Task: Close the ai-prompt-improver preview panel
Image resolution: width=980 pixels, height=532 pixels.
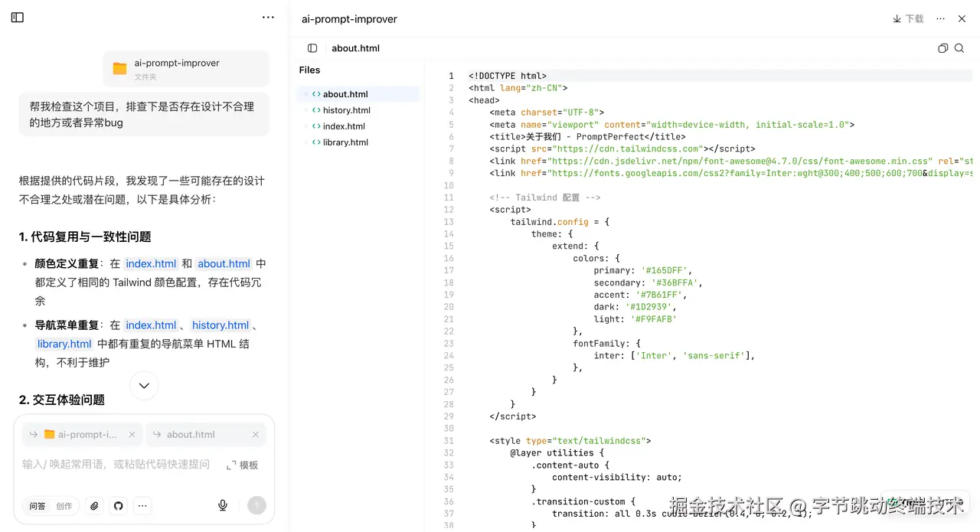Action: click(x=962, y=19)
